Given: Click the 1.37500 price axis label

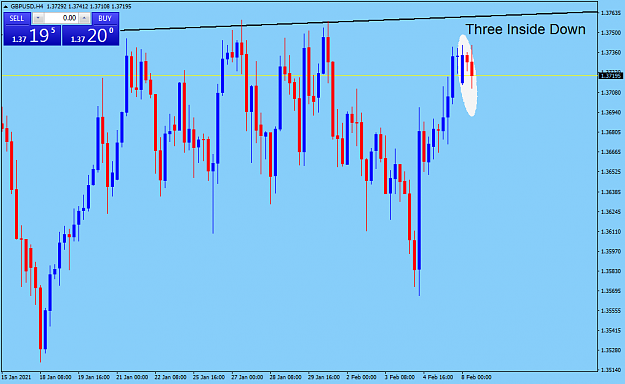Looking at the screenshot, I should (611, 33).
